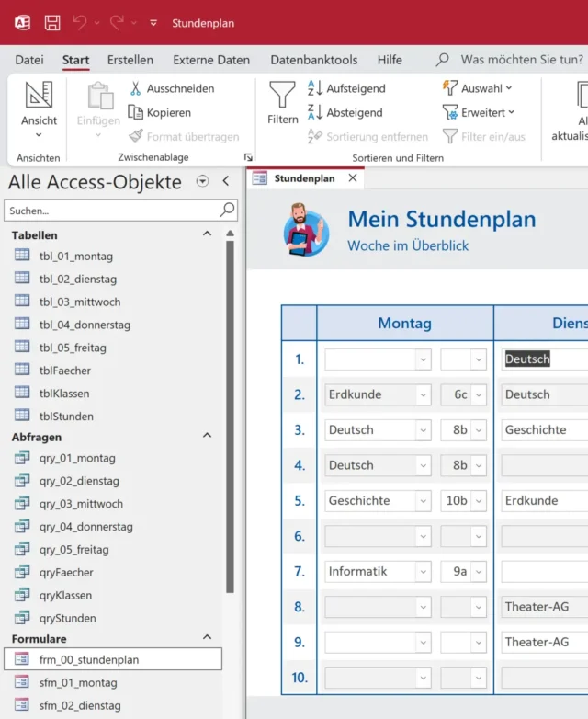Select the Stundenplan form tab

[304, 178]
